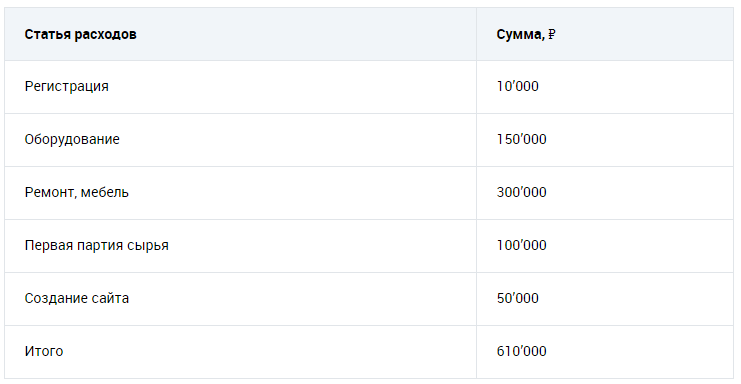Click the word 'мебель' in third row

click(104, 193)
